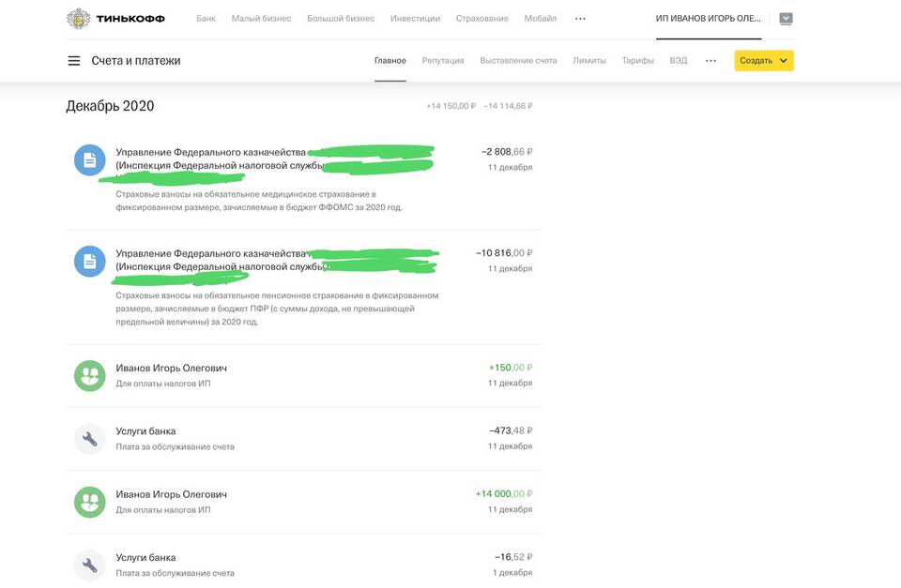901x588 pixels.
Task: Open Страхование in top navigation
Action: coord(481,19)
